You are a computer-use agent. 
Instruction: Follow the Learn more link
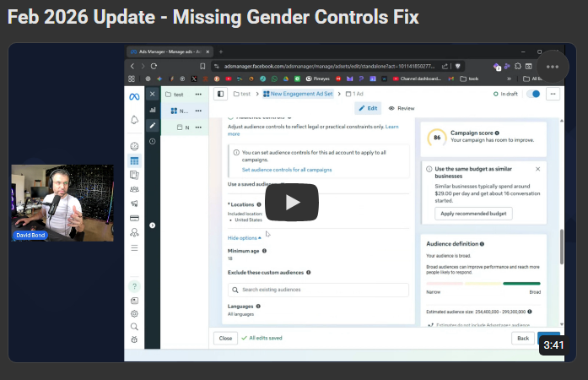click(x=392, y=127)
